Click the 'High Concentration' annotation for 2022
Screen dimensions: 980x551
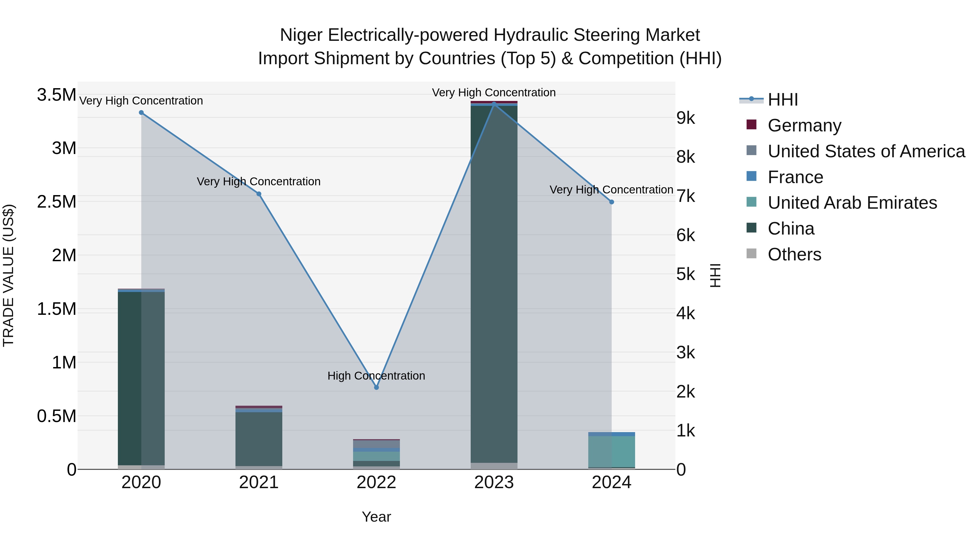(x=376, y=376)
